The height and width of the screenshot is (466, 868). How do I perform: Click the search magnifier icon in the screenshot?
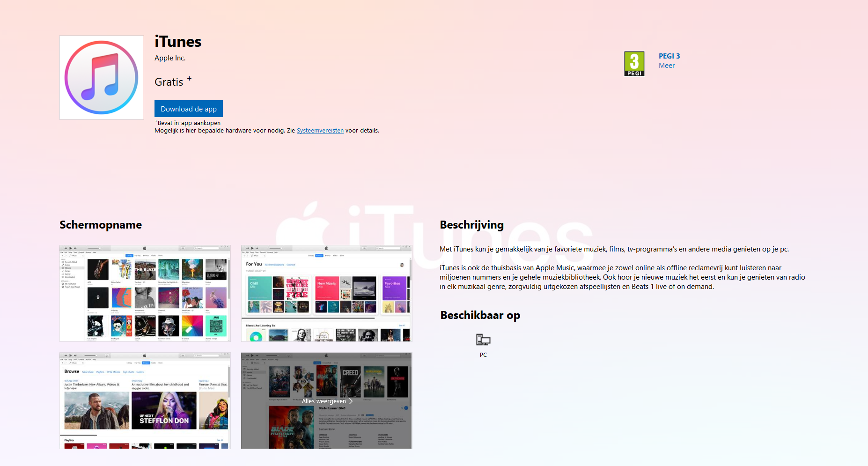(196, 248)
